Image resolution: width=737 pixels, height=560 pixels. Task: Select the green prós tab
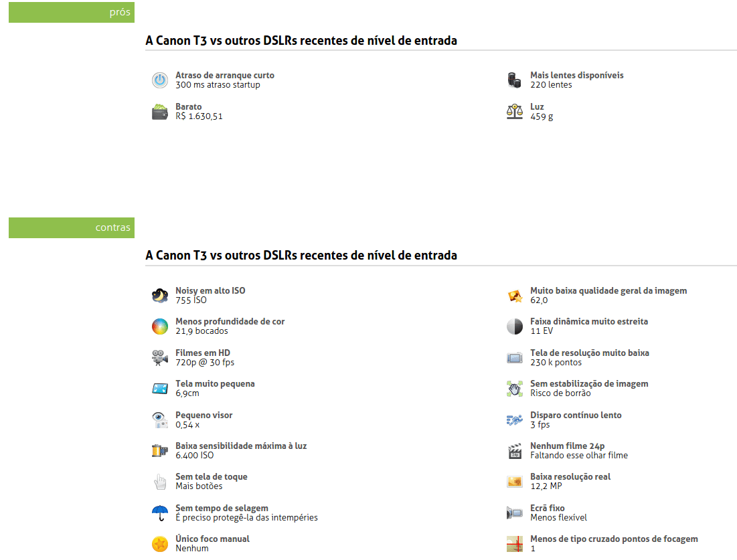point(72,12)
